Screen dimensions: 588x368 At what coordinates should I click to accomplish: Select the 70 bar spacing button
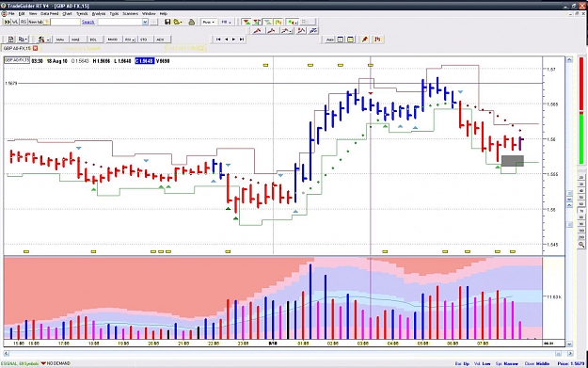point(581,211)
